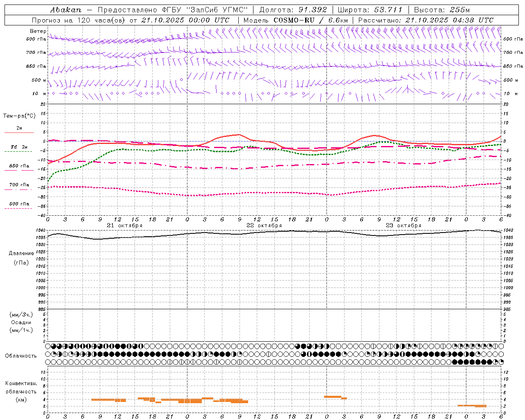Select the 'Долгота: 91.392' header field
Image resolution: width=525 pixels, height=420 pixels.
293,10
